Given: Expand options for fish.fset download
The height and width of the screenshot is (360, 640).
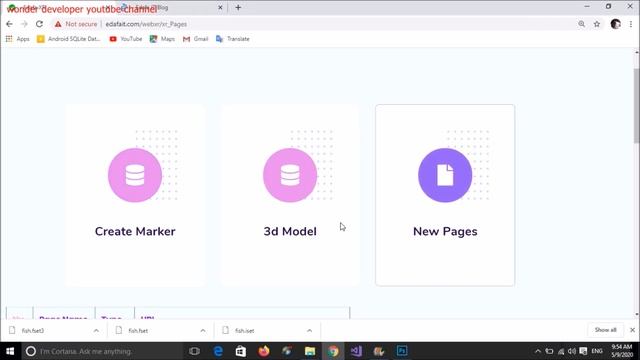Looking at the screenshot, I should 203,330.
